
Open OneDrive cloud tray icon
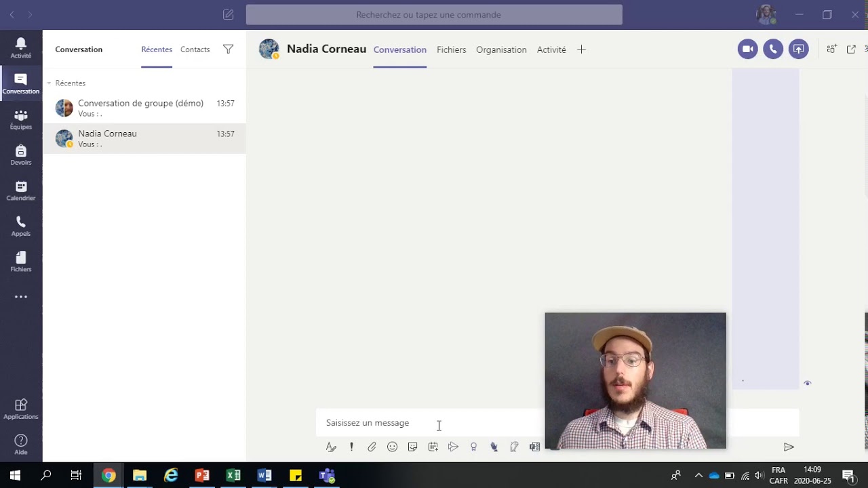tap(714, 475)
